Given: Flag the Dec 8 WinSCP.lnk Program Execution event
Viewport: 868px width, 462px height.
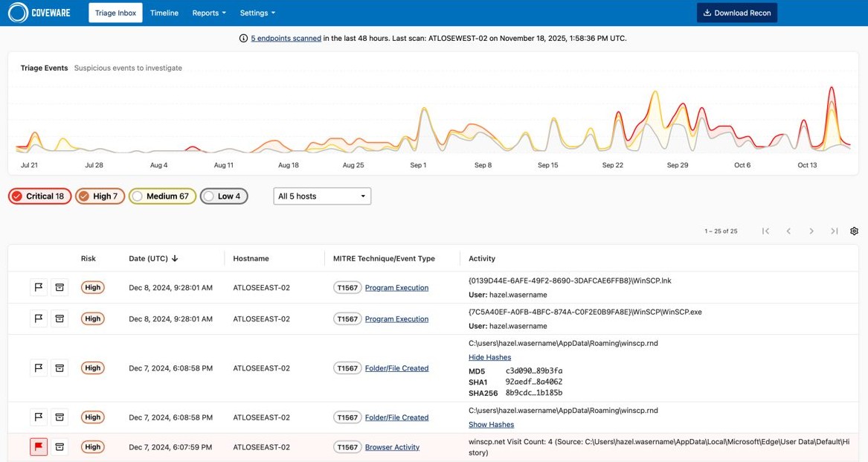Looking at the screenshot, I should click(39, 286).
